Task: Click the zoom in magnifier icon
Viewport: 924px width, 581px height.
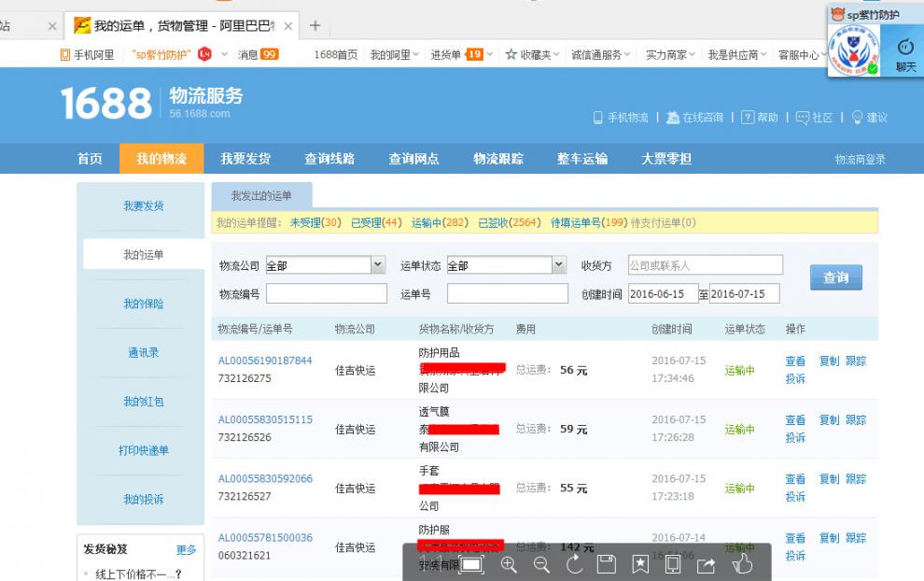Action: pos(509,564)
